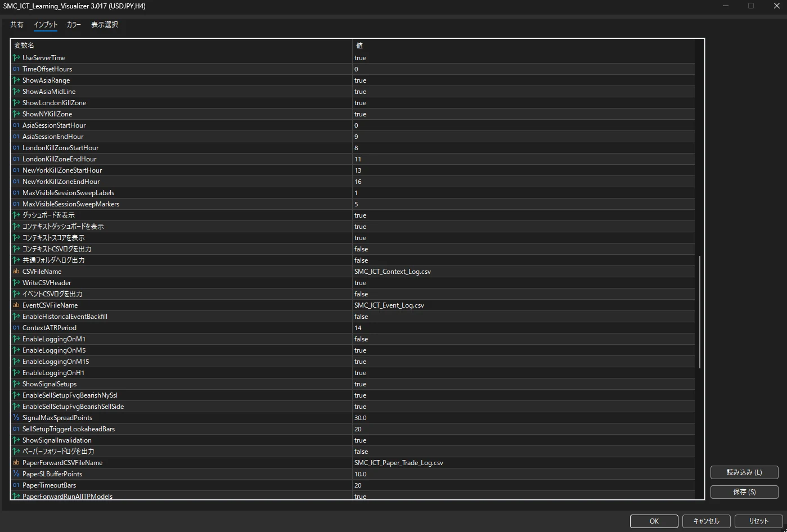
Task: Click the 読み込み (L) button
Action: 744,472
